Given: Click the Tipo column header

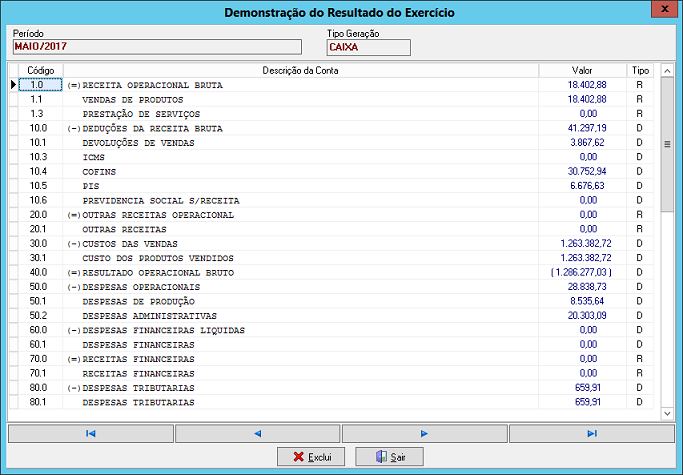Looking at the screenshot, I should coord(640,71).
